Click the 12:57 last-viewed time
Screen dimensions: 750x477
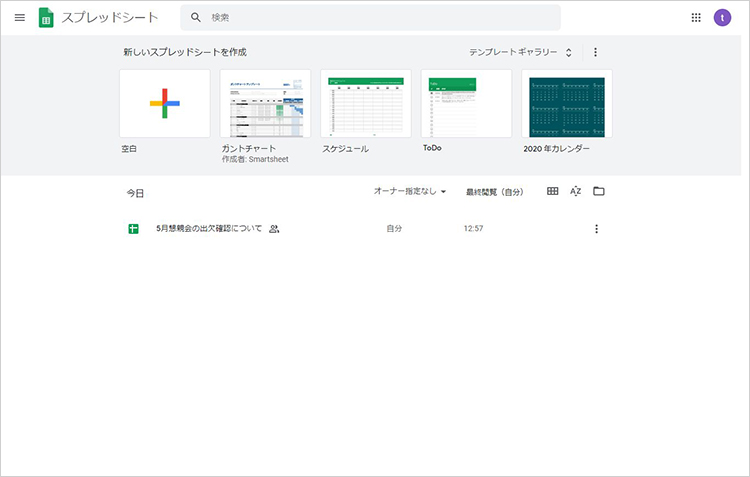point(473,229)
